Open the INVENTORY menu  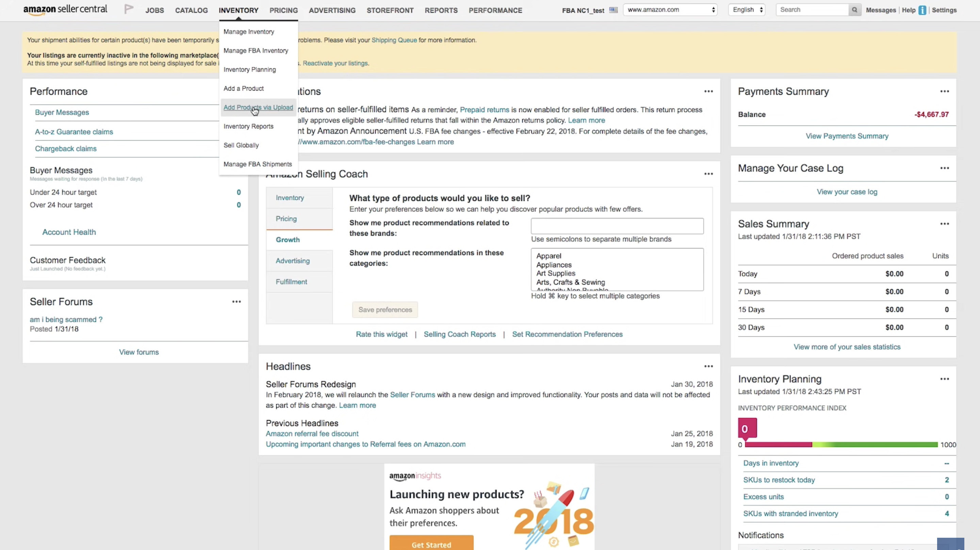coord(239,10)
